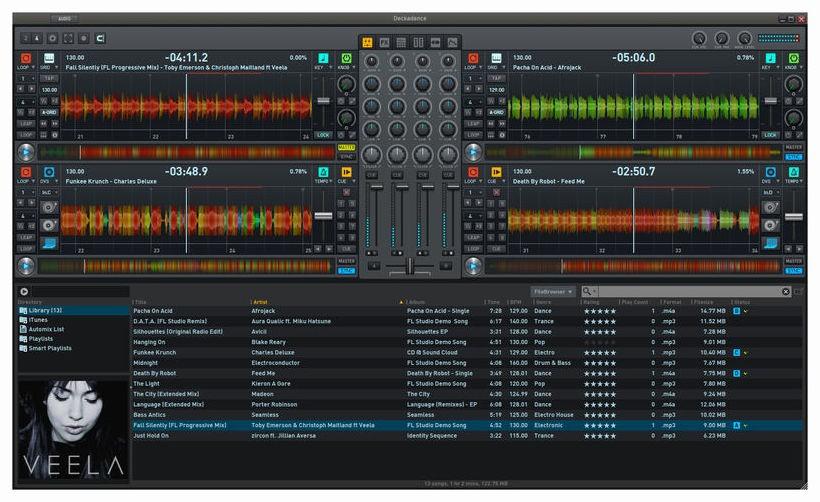Click the green KNOB power icon on the Fall Silently deck
The width and height of the screenshot is (820, 502).
(346, 58)
